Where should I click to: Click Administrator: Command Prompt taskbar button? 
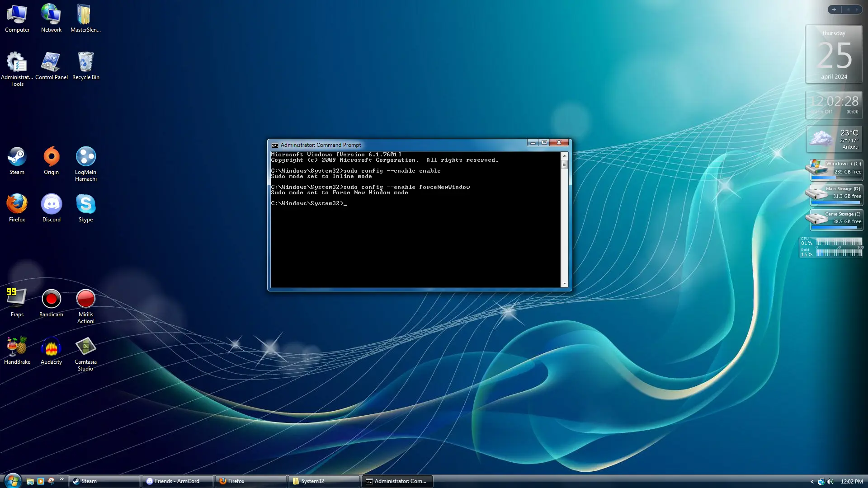(x=397, y=481)
